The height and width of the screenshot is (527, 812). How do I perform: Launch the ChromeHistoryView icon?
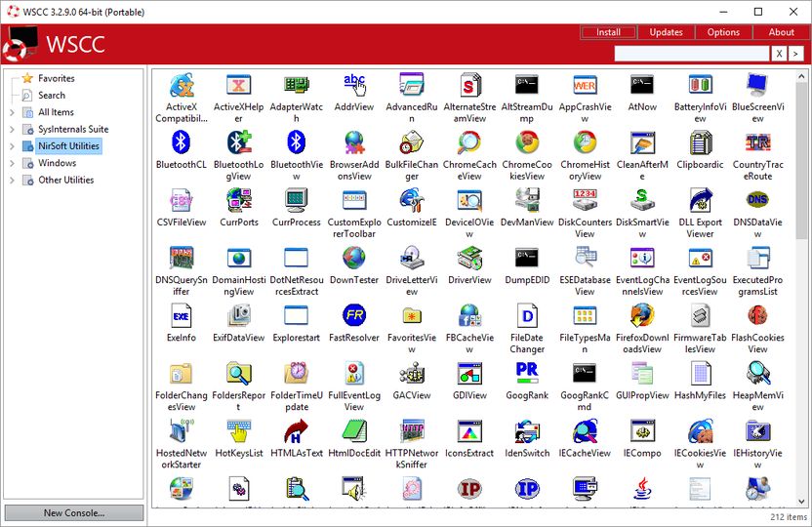585,142
